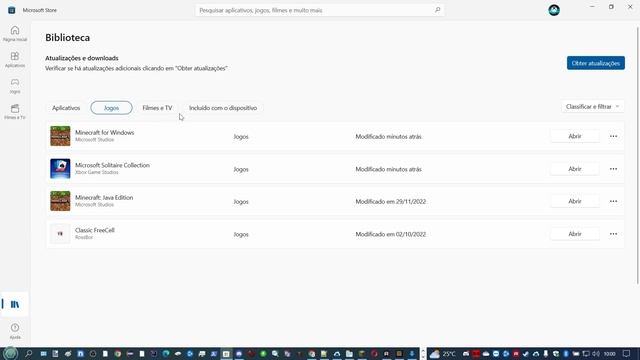The height and width of the screenshot is (360, 640).
Task: Open the user profile avatar
Action: (x=554, y=10)
